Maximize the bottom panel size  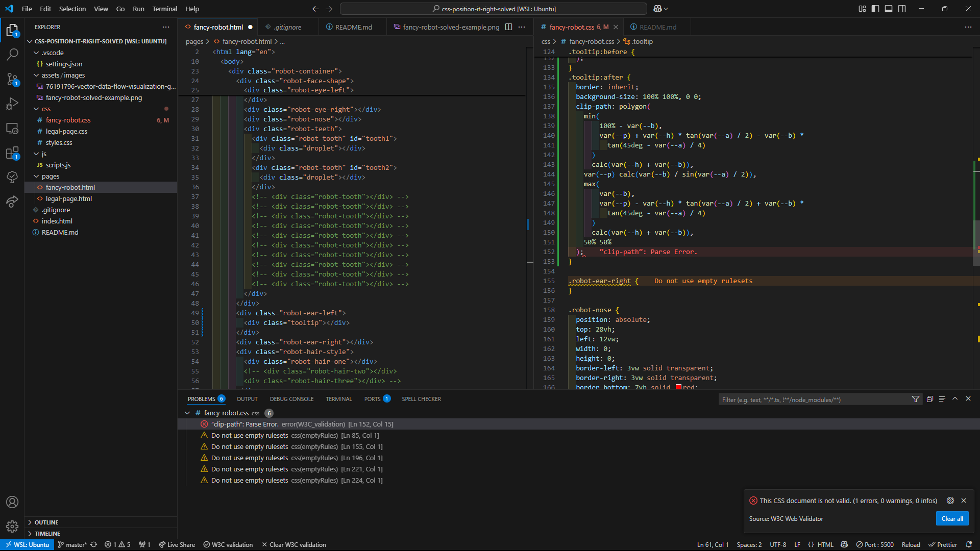(x=955, y=399)
